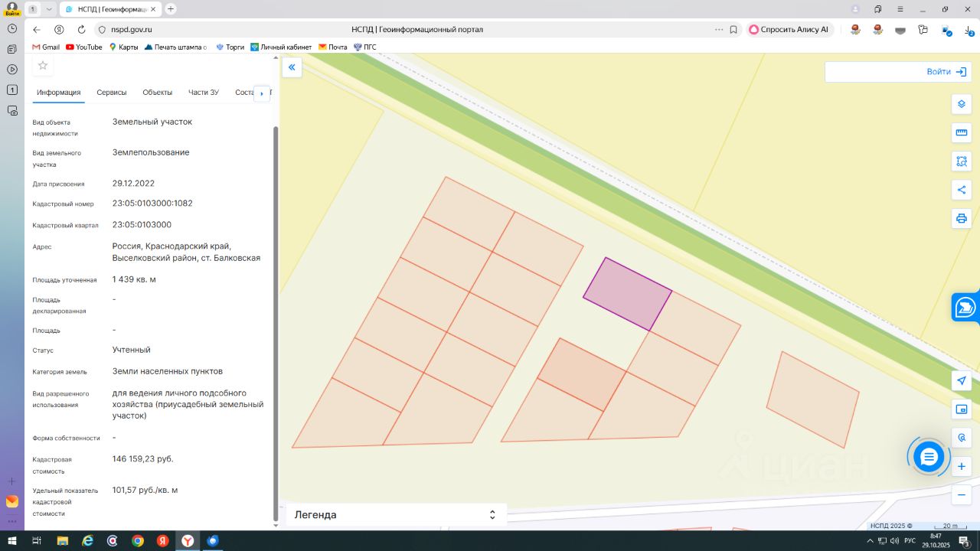Select cadastral quarter 23:05:0103000
The image size is (980, 551).
tap(142, 225)
